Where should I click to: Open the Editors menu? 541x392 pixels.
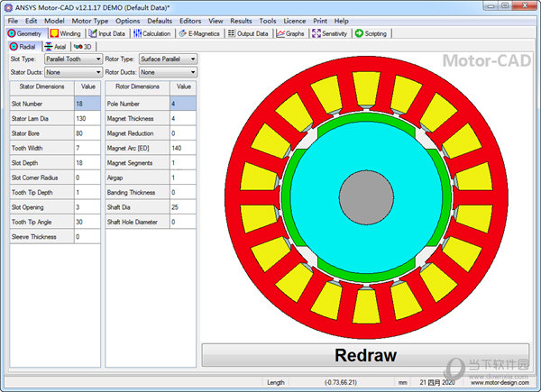pyautogui.click(x=190, y=20)
